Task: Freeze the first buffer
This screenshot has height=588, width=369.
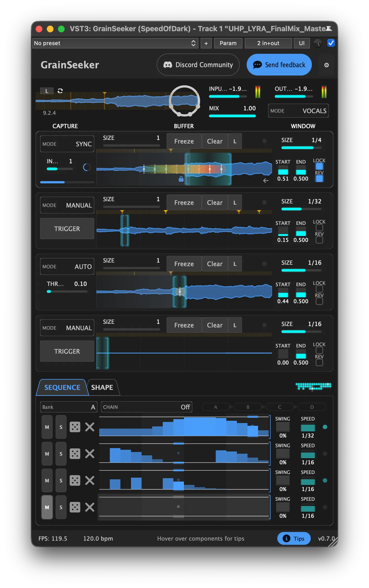Action: coord(184,141)
